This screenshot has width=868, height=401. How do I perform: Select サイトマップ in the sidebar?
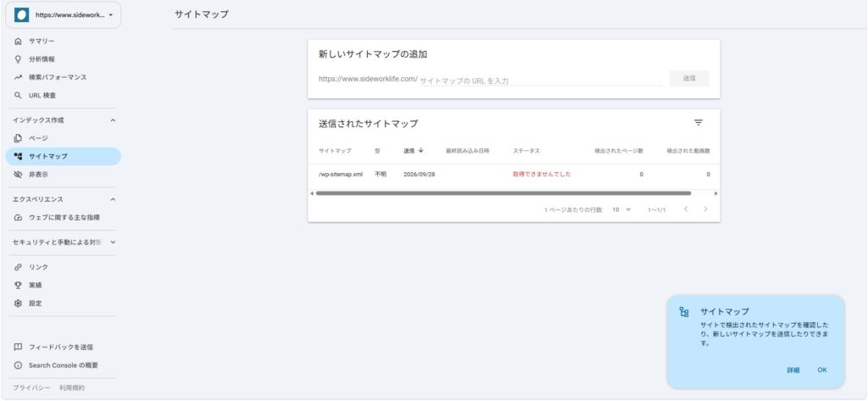pyautogui.click(x=63, y=156)
